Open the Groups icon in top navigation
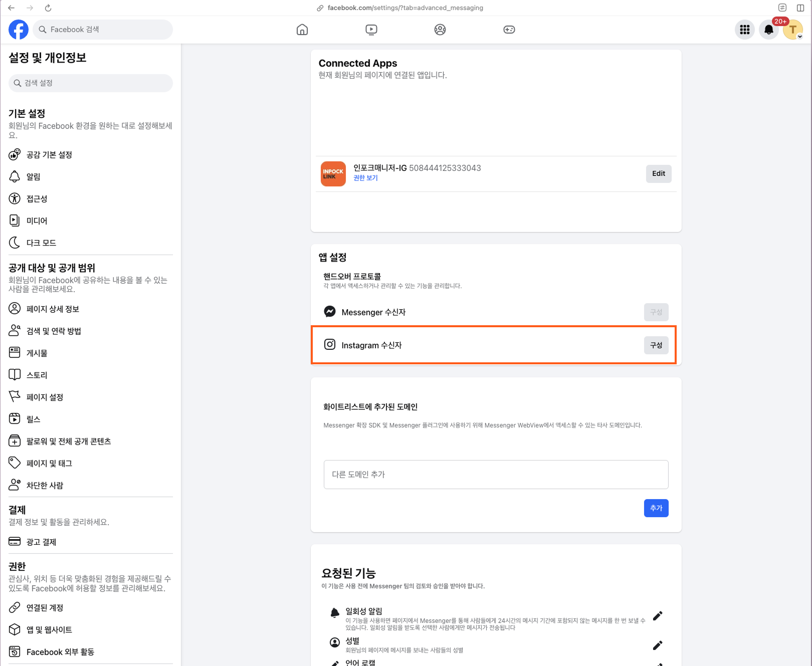The width and height of the screenshot is (812, 666). click(440, 30)
